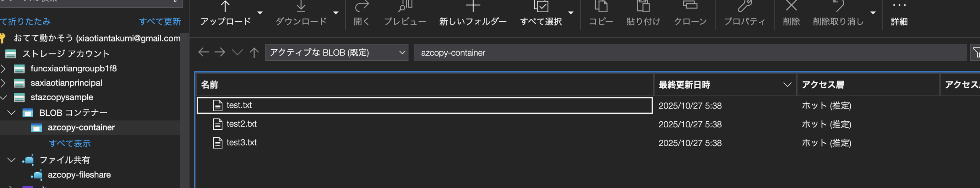Click the Upload arrow icon

pyautogui.click(x=225, y=7)
